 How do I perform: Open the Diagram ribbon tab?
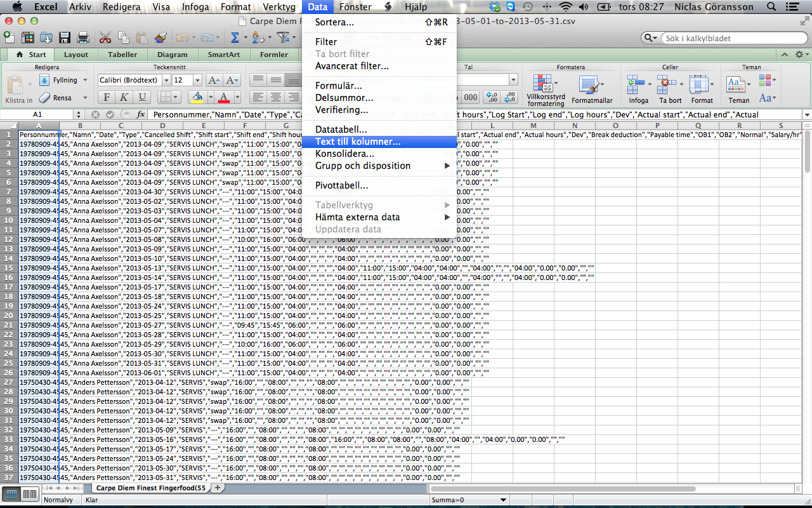pyautogui.click(x=173, y=55)
